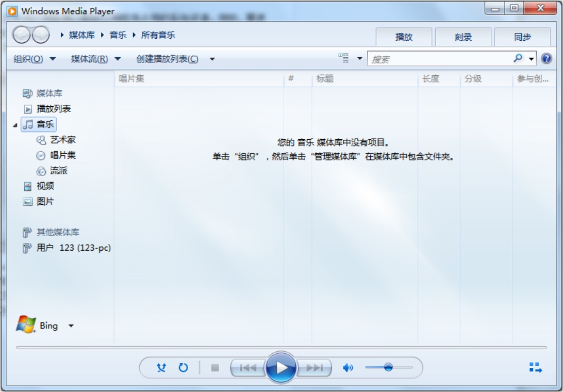Expand the arrow before 所有音乐 breadcrumb

pos(134,35)
